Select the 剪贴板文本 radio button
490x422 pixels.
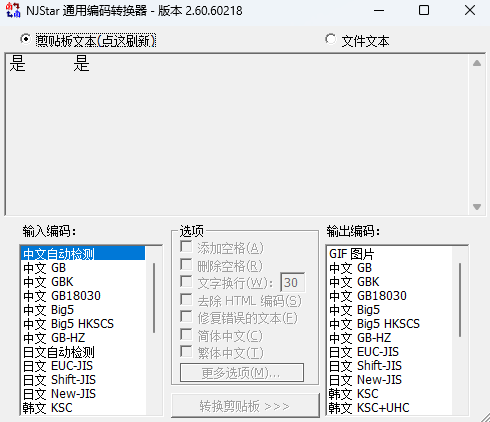[x=25, y=40]
